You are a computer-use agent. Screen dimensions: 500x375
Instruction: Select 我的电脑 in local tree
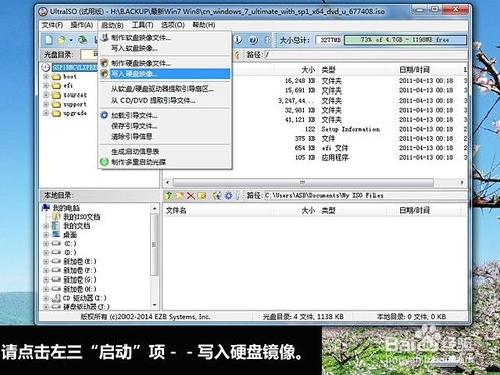(x=66, y=208)
